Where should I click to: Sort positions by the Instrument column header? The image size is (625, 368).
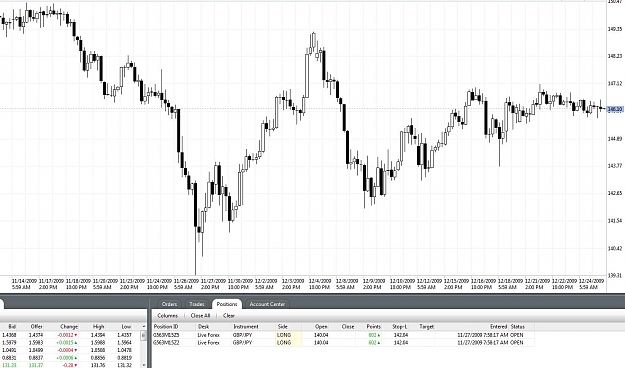point(246,327)
